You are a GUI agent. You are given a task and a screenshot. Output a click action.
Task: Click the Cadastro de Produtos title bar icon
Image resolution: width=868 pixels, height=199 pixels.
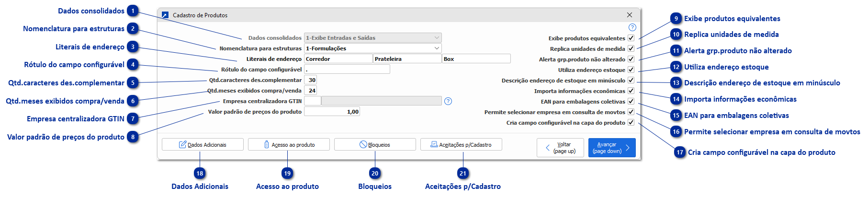165,15
